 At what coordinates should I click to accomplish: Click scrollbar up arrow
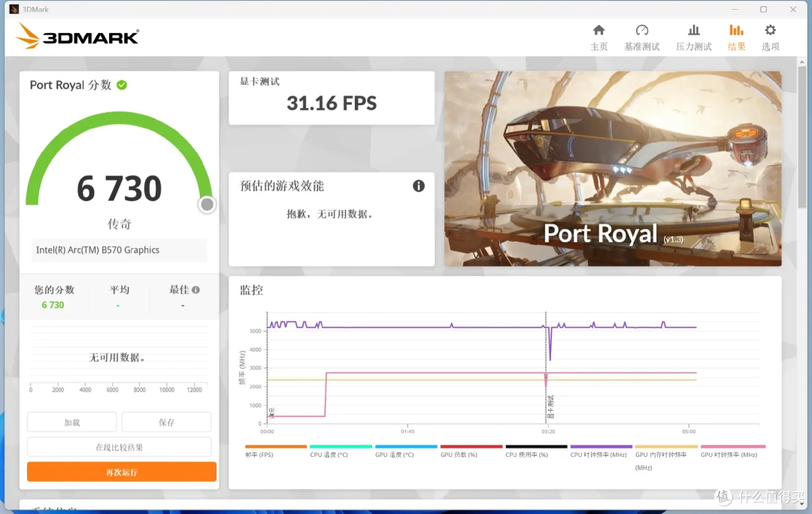pos(802,62)
